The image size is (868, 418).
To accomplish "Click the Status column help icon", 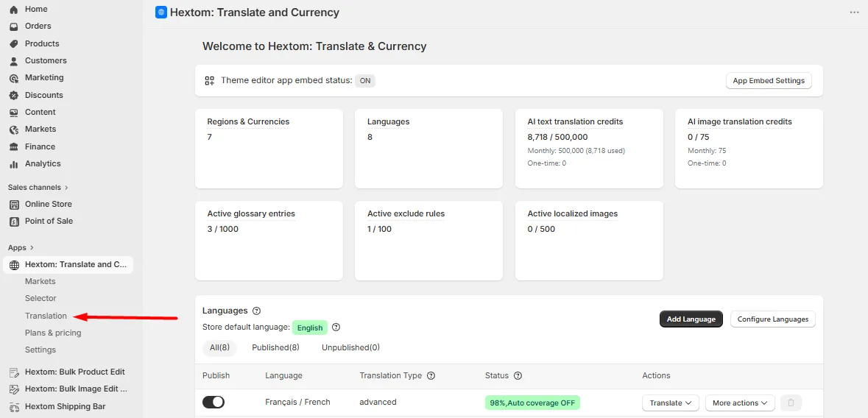I will coord(518,375).
